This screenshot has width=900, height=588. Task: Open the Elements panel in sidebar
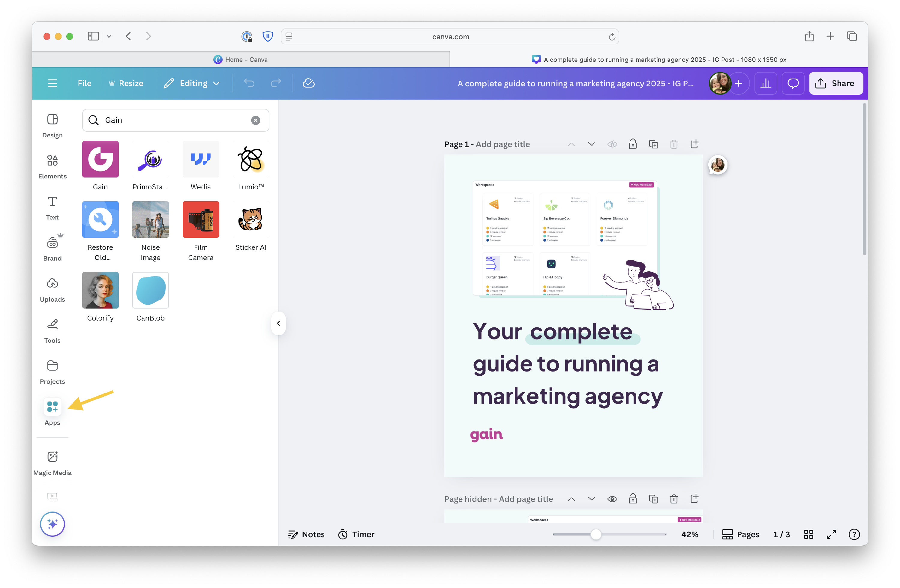pyautogui.click(x=52, y=167)
